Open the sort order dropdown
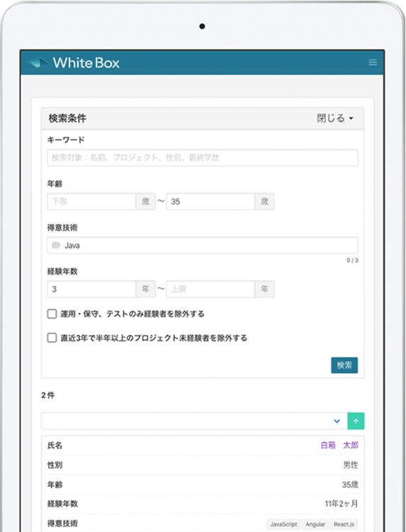 point(195,421)
